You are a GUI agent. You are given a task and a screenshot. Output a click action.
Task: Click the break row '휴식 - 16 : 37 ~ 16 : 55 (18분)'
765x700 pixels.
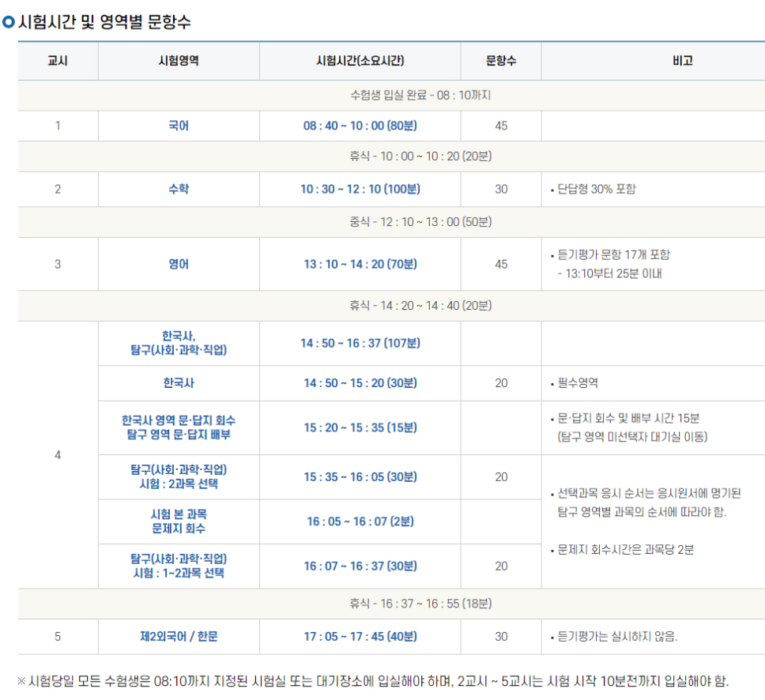tap(391, 604)
